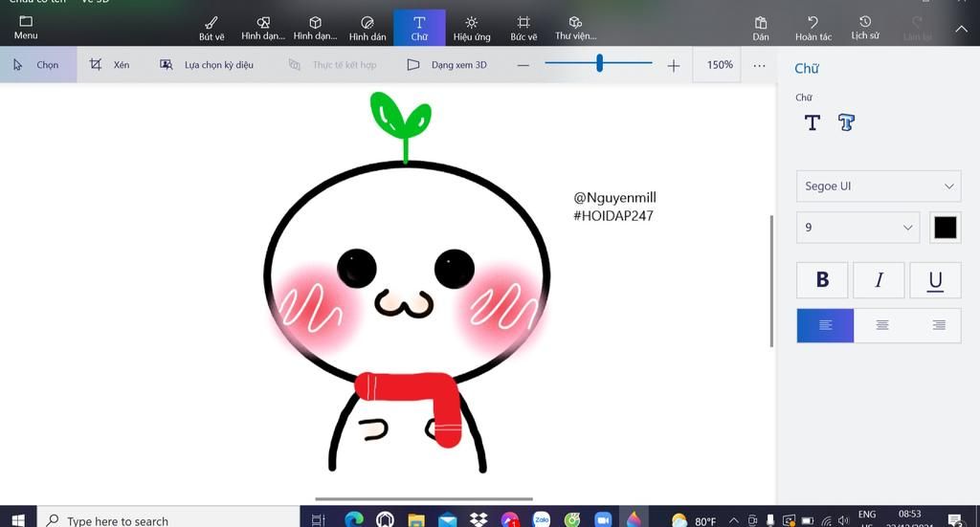Viewport: 980px width, 527px height.
Task: Click Lựa chọn kỳ diệu magic select
Action: click(x=207, y=64)
